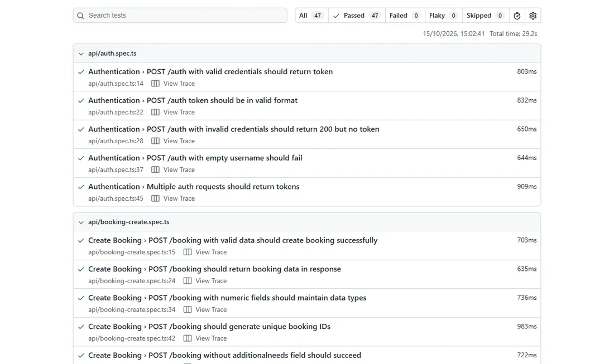The height and width of the screenshot is (364, 614).
Task: Filter by Passed 47 tests
Action: tap(357, 16)
